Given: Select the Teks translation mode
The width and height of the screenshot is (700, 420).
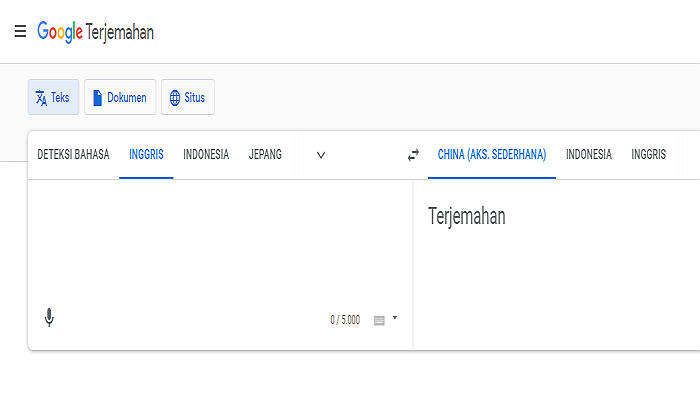Looking at the screenshot, I should 53,97.
